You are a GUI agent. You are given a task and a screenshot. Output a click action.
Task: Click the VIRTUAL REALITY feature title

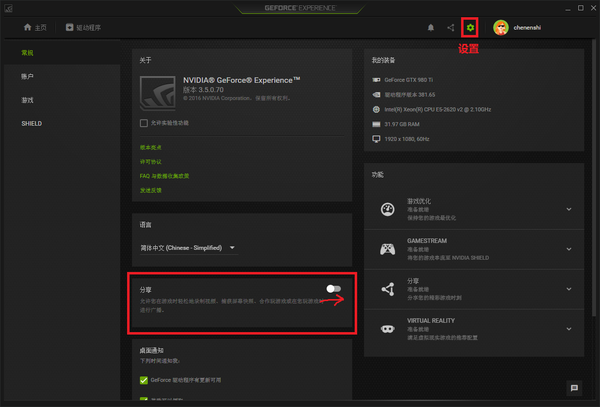(431, 321)
